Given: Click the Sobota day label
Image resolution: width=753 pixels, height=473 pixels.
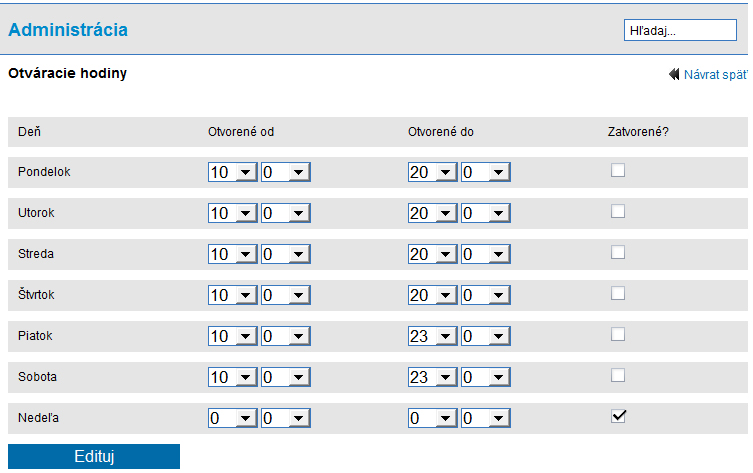Looking at the screenshot, I should pyautogui.click(x=37, y=377).
